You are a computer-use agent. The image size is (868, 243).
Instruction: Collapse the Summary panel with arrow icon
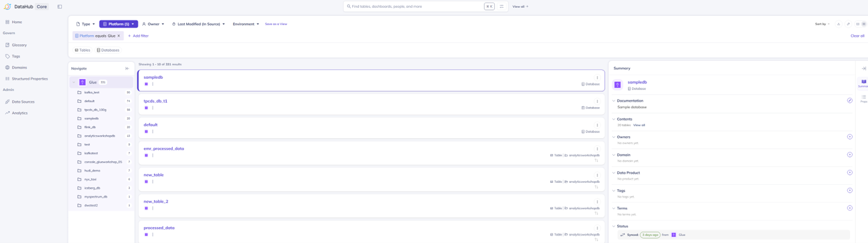(x=864, y=68)
